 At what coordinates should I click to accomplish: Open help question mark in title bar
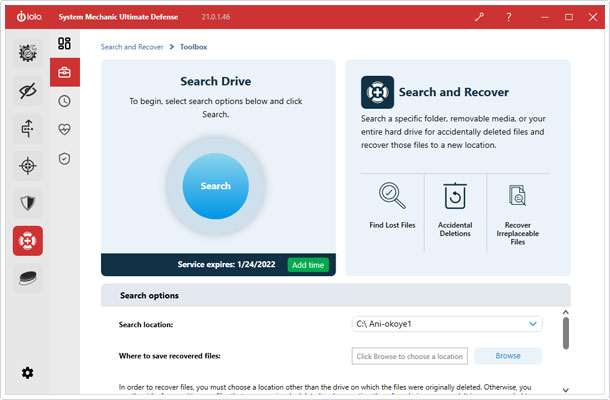pyautogui.click(x=508, y=17)
